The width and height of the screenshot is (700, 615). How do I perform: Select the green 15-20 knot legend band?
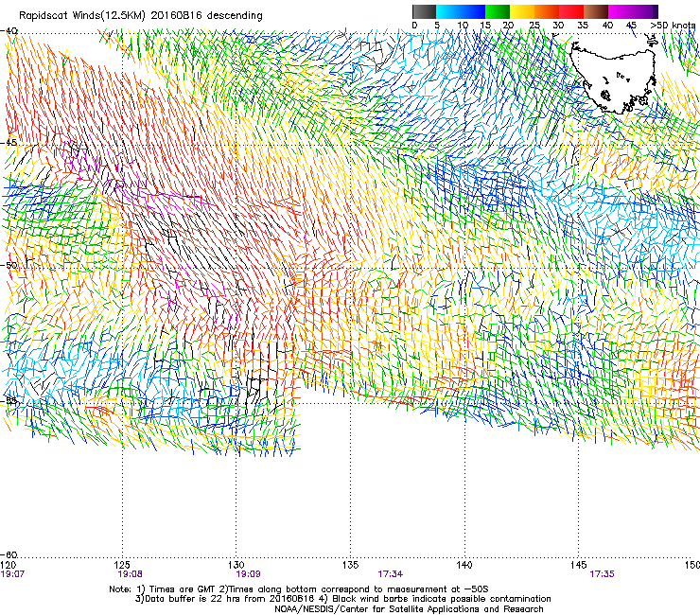tap(498, 11)
